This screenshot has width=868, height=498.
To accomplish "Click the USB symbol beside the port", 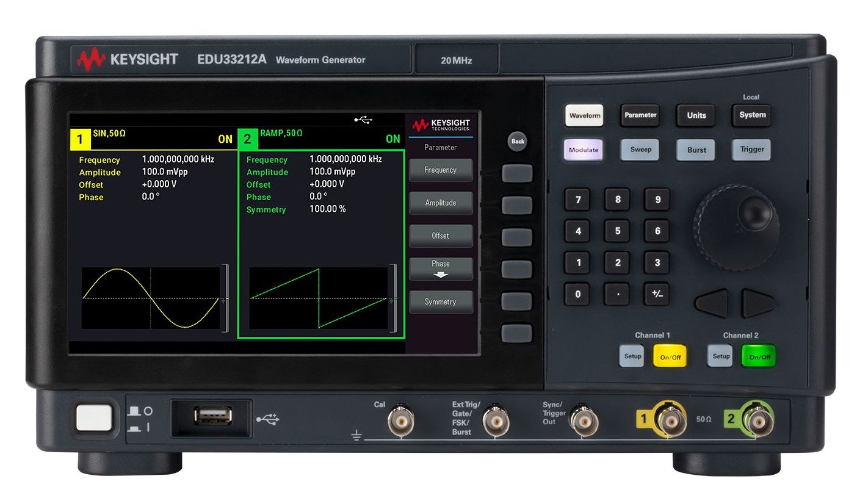I will point(267,419).
